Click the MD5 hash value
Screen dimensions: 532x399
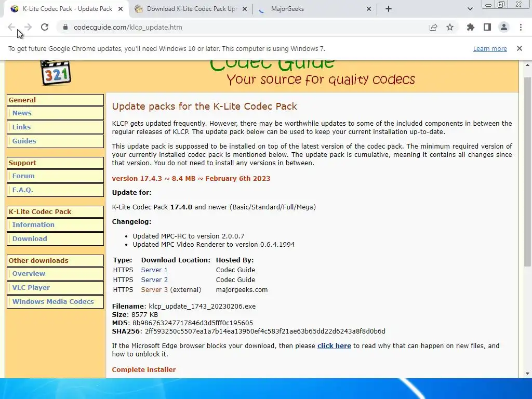[192, 323]
